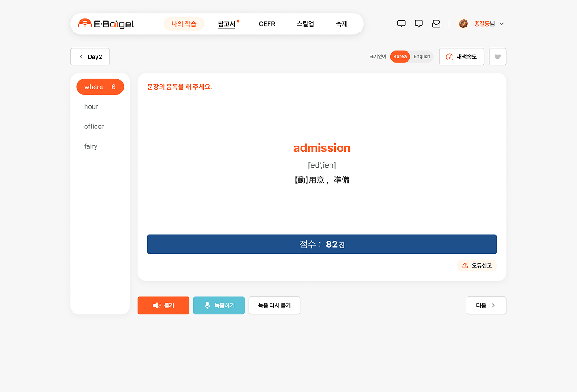Click the user profile avatar
This screenshot has height=392, width=577.
pyautogui.click(x=463, y=24)
